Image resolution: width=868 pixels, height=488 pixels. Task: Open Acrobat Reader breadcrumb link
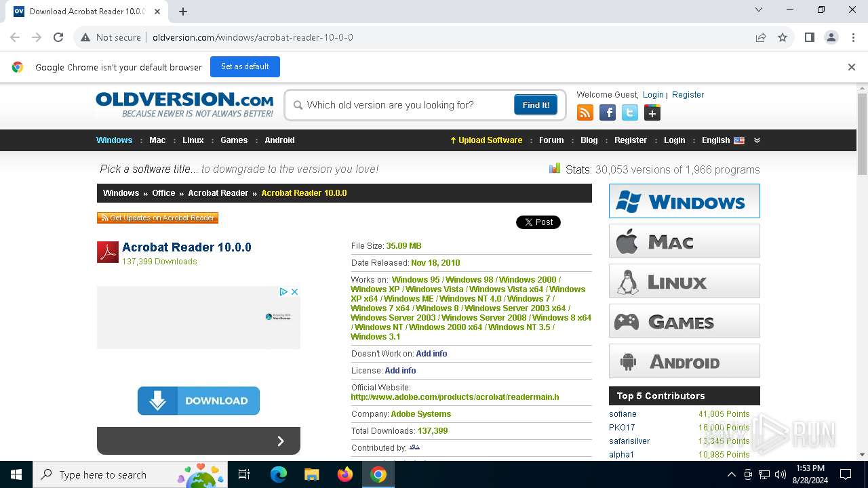click(218, 193)
